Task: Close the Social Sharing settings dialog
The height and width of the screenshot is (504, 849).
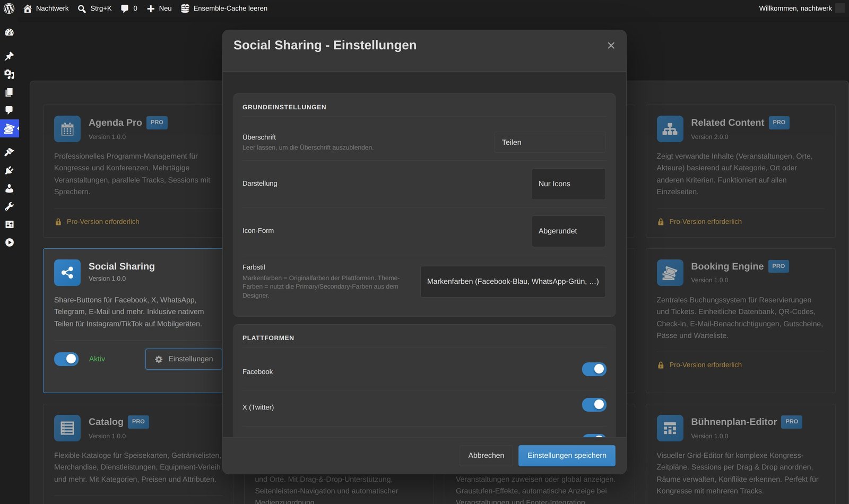Action: (x=611, y=46)
